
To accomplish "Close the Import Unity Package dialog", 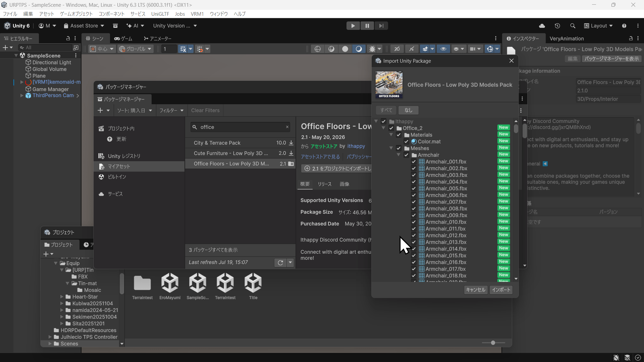I will (512, 61).
